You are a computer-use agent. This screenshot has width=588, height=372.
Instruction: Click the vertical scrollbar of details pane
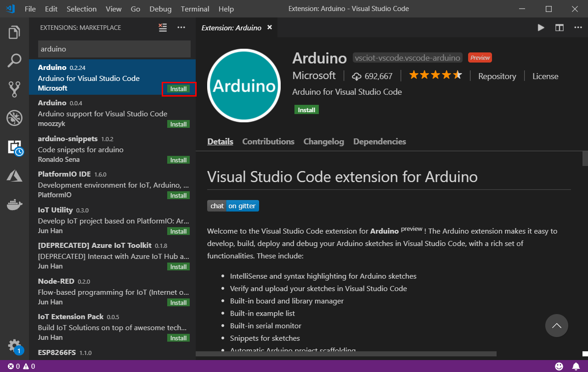(x=585, y=158)
